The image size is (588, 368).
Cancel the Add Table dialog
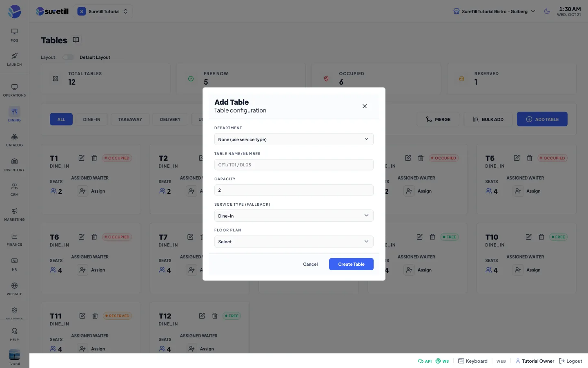(x=310, y=264)
